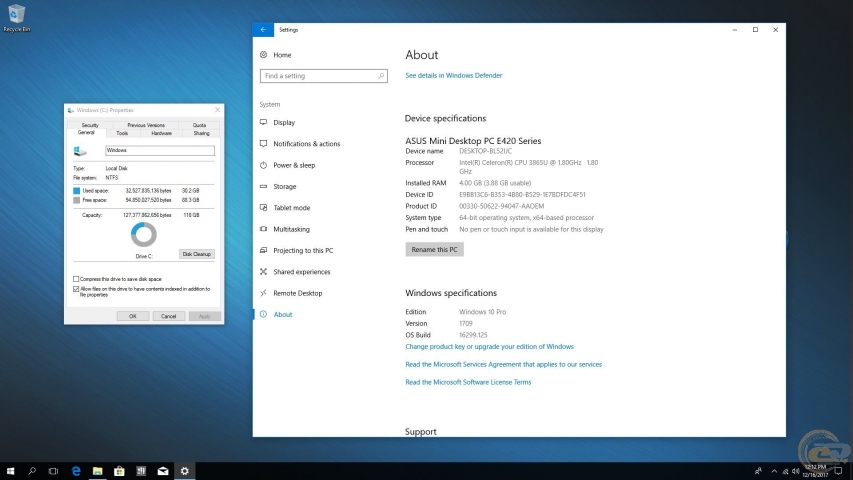Viewport: 853px width, 480px height.
Task: Click the Projecting to this PC icon
Action: (264, 250)
